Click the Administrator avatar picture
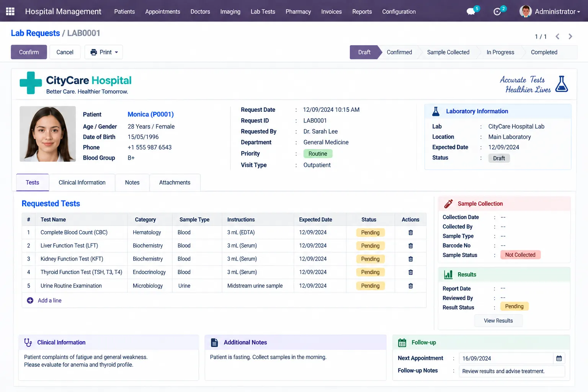The width and height of the screenshot is (588, 392). click(526, 11)
